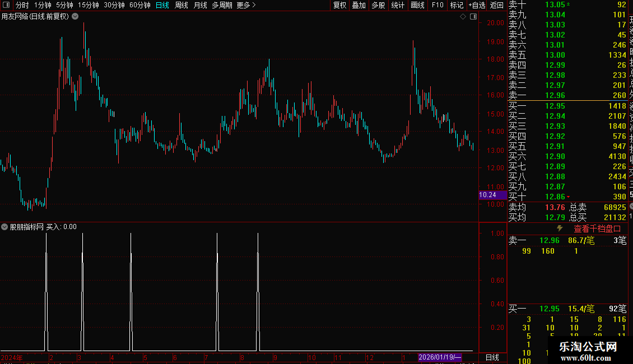
Task: Add stock via +自选 button
Action: (477, 5)
